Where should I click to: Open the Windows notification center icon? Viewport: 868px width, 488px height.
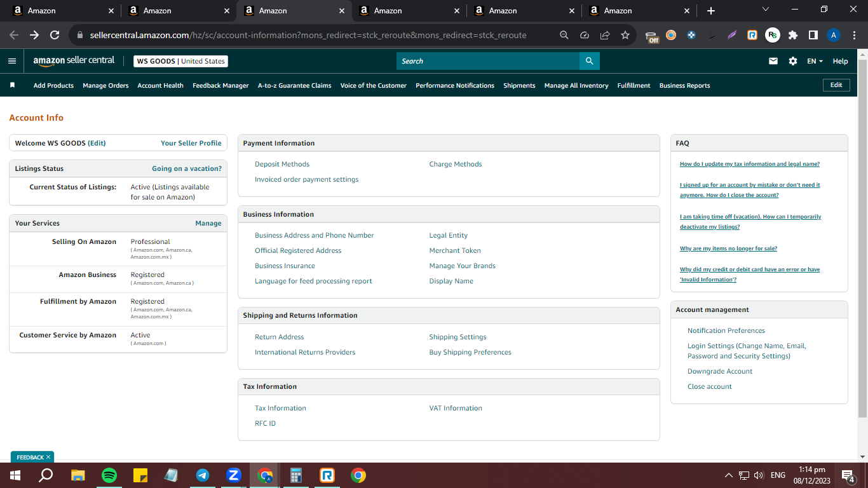[847, 475]
